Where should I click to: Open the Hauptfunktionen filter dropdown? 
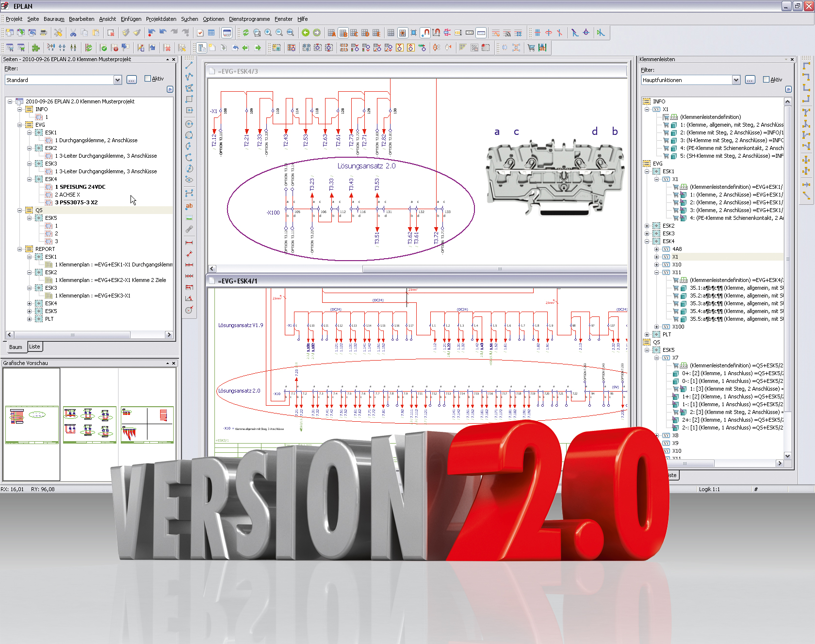(736, 80)
